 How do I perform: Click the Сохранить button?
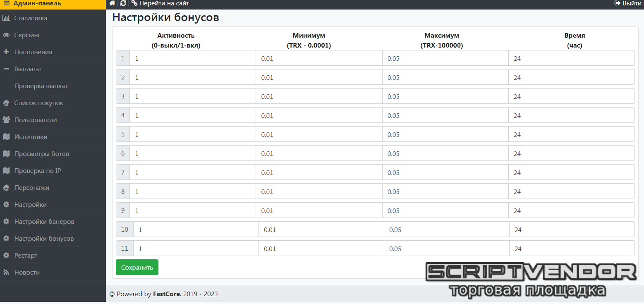pos(137,267)
